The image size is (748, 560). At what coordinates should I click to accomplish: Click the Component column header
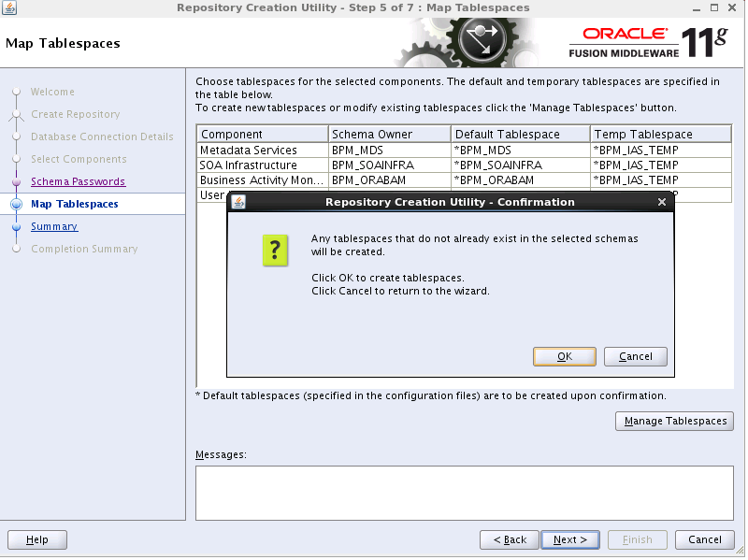coord(263,135)
